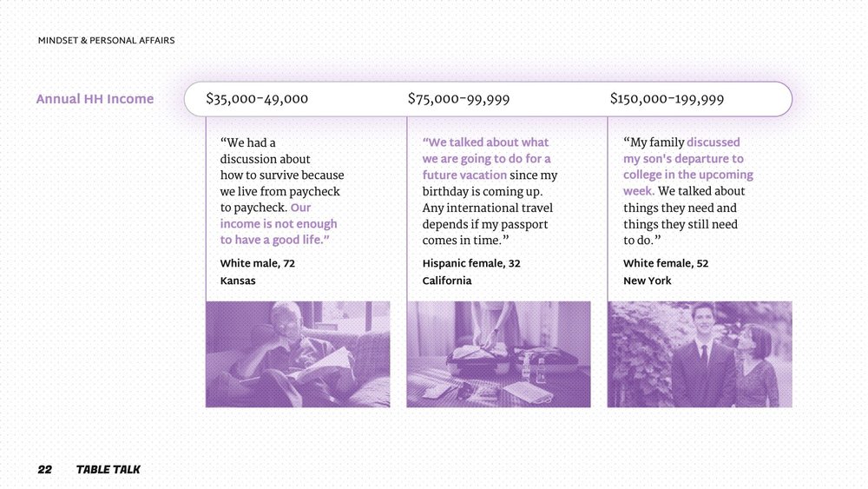Click the highlighted phrase 'Our income is not enough'
The height and width of the screenshot is (489, 868).
279,216
